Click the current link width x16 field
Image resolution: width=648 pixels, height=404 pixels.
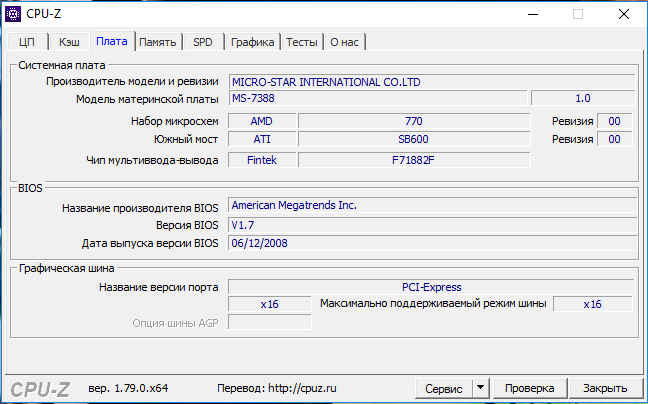269,304
